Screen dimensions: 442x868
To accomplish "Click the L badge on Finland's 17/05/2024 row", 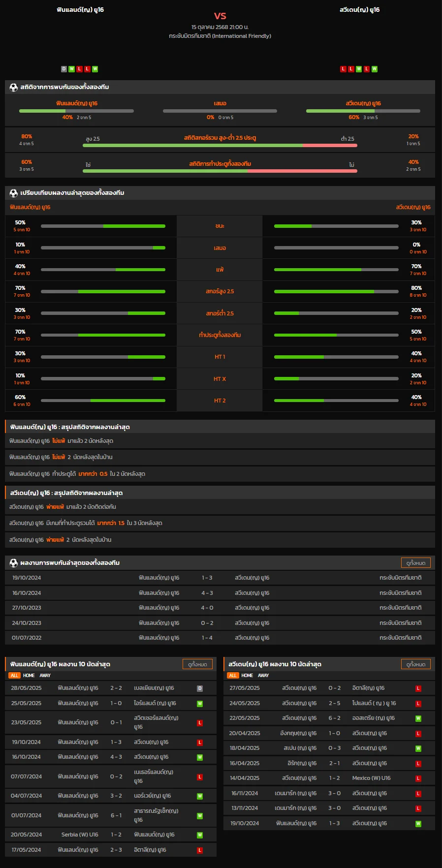I will [x=200, y=850].
